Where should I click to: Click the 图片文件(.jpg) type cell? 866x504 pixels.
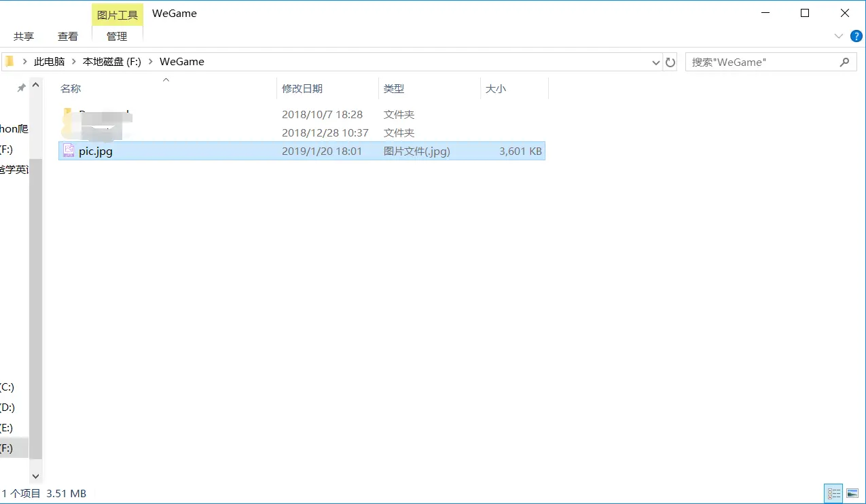click(417, 151)
